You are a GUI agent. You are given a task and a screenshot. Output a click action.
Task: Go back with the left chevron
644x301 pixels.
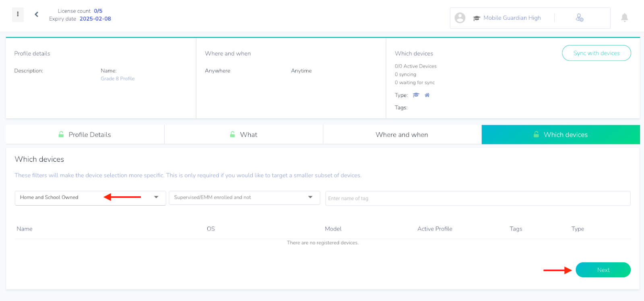click(x=36, y=14)
